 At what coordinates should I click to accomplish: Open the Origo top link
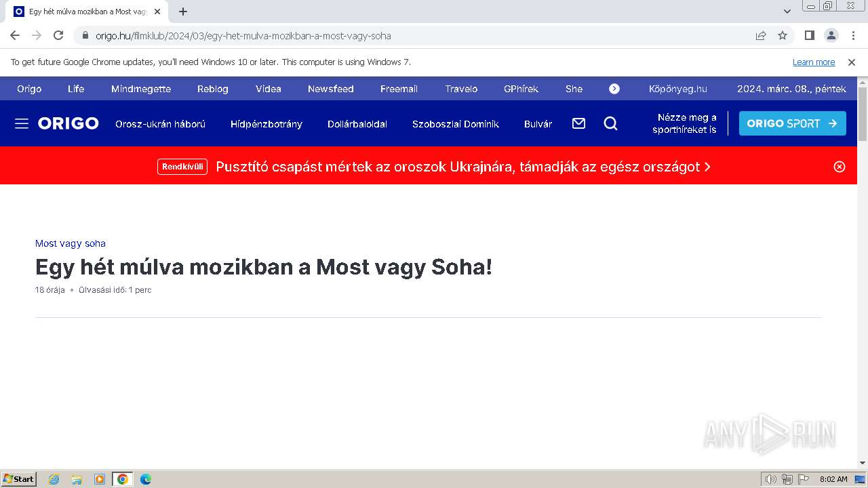(29, 89)
